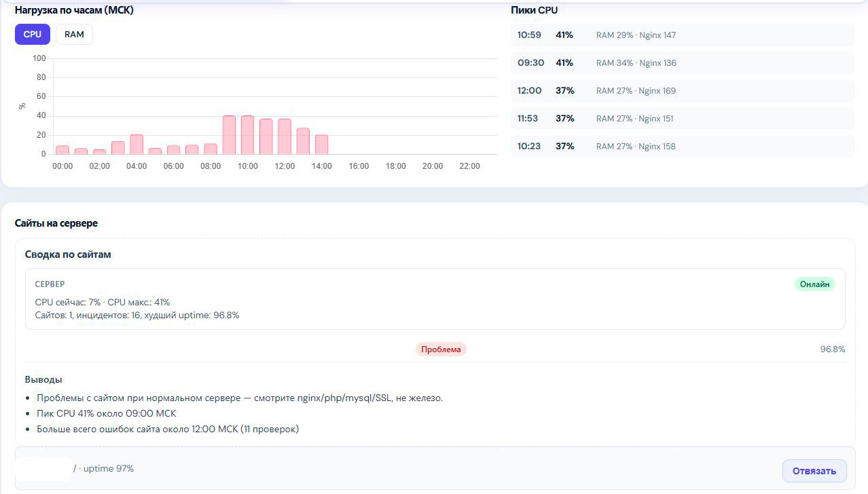
Task: Click the 22:00 axis label
Action: [x=469, y=166]
